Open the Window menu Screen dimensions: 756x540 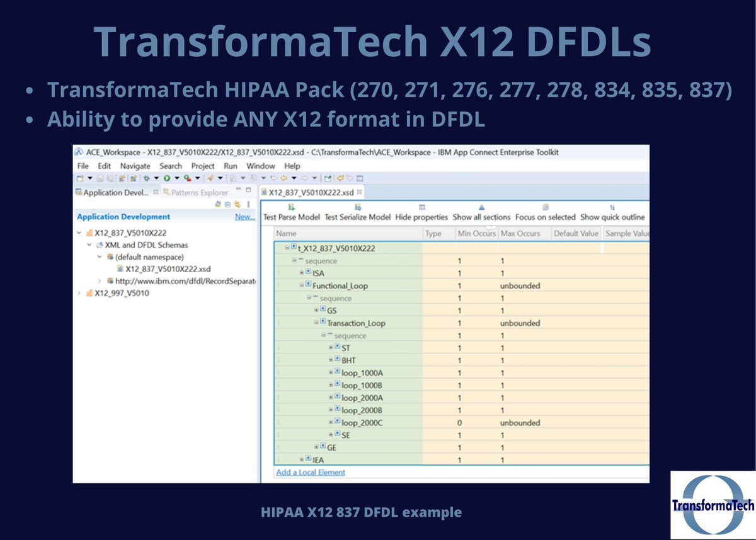tap(261, 166)
